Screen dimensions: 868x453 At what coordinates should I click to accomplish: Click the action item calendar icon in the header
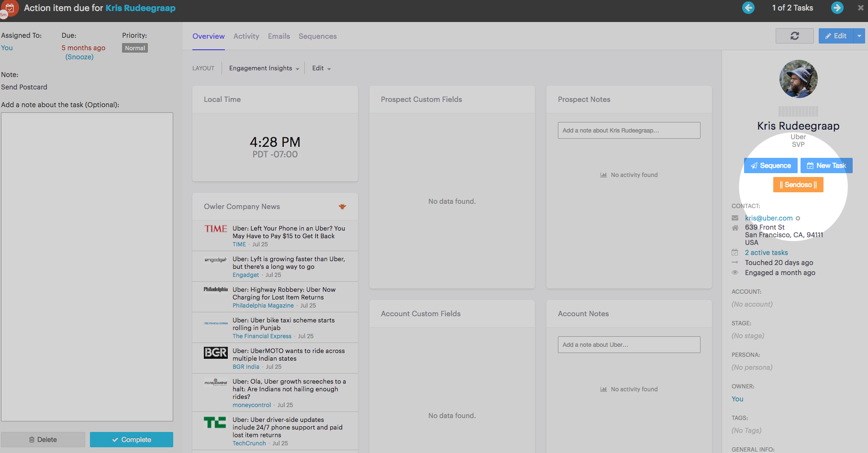(x=10, y=8)
